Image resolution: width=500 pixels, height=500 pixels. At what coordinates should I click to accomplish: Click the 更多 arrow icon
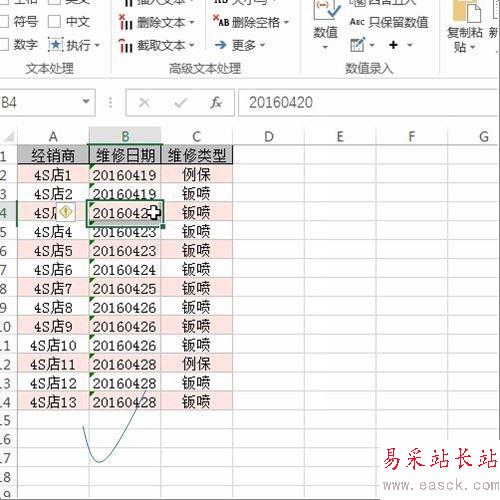pos(221,45)
